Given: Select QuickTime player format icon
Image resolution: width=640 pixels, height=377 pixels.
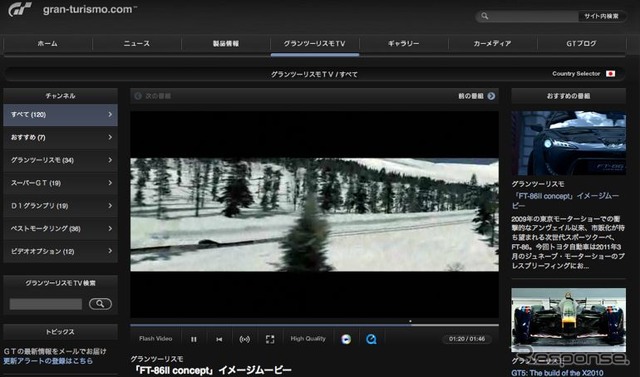Looking at the screenshot, I should pos(371,339).
